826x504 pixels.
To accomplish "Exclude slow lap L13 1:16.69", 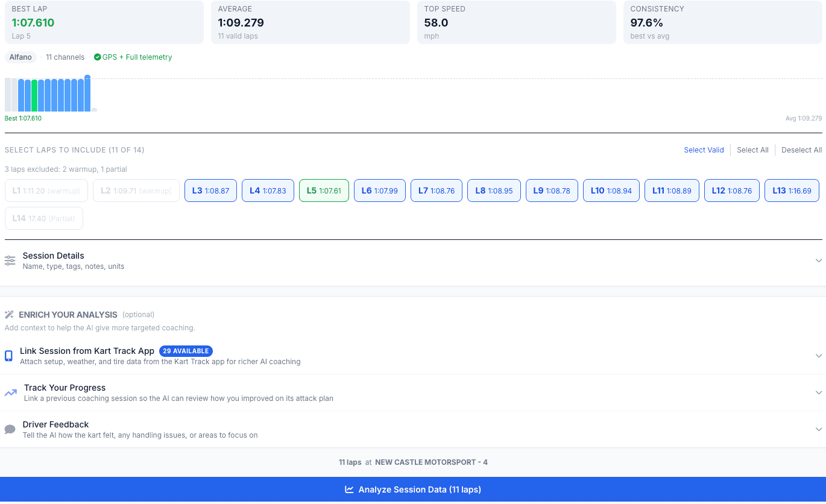I will pyautogui.click(x=792, y=191).
